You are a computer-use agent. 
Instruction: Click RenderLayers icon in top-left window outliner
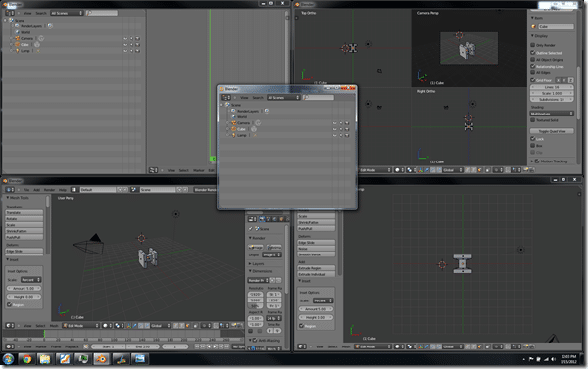pos(17,26)
